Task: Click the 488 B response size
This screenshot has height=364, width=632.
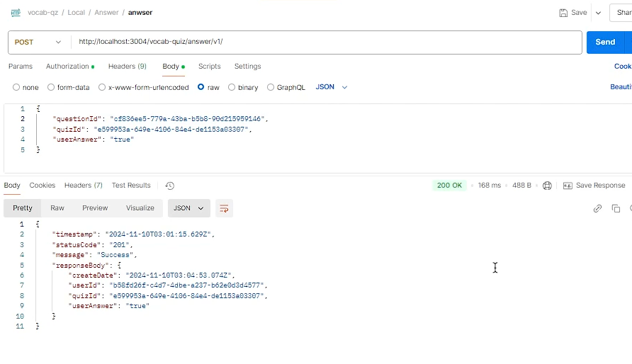Action: point(521,186)
